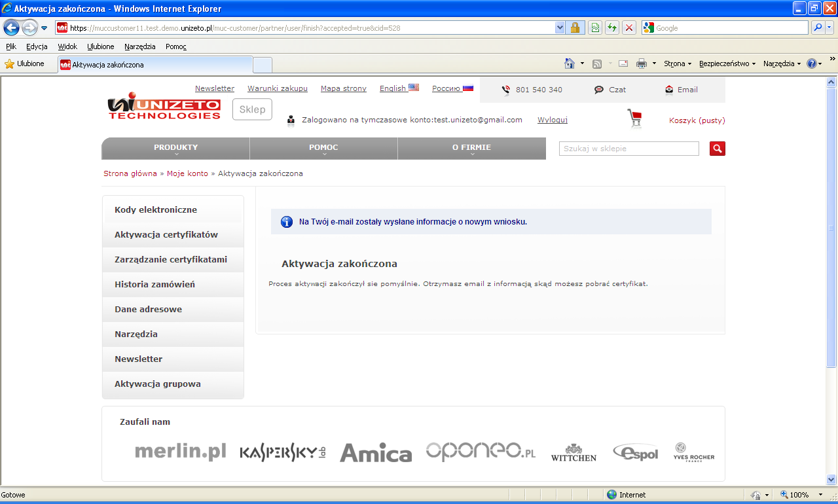
Task: Open the Widok menu
Action: 67,46
